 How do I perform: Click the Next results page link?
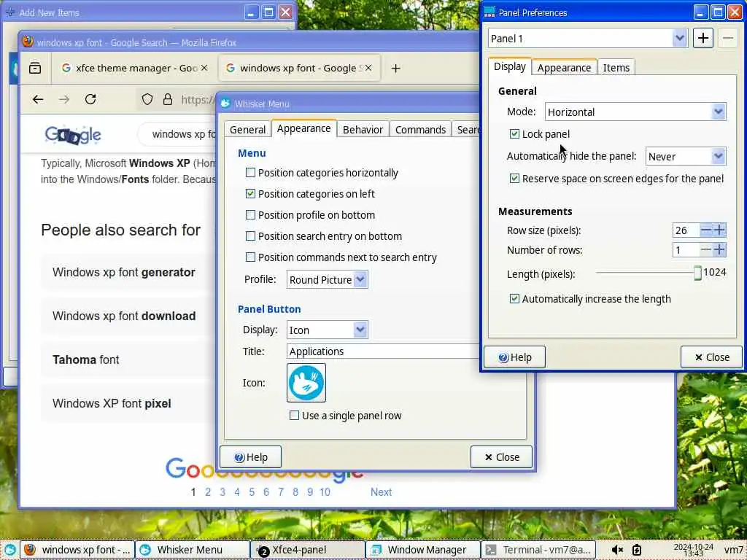click(381, 492)
